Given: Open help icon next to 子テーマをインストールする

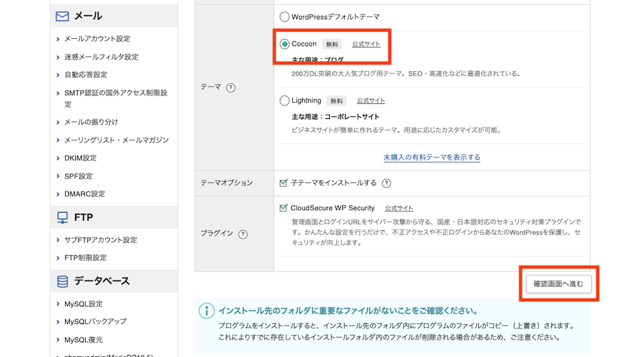Looking at the screenshot, I should (386, 183).
